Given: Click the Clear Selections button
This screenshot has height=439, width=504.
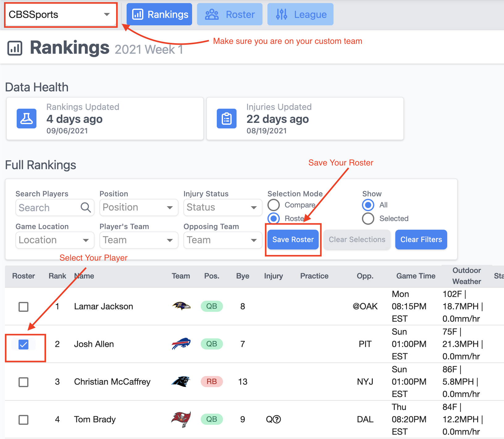Looking at the screenshot, I should pyautogui.click(x=357, y=240).
